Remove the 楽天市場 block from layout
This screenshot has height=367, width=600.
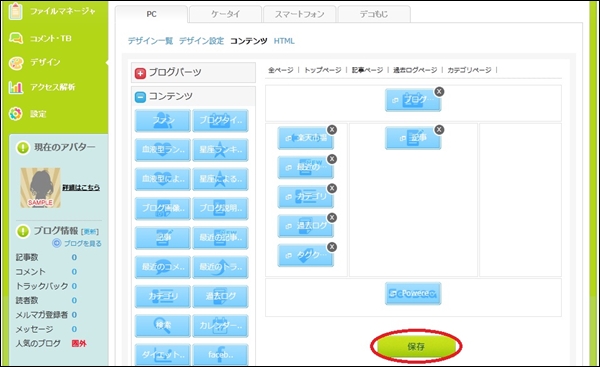(x=332, y=130)
